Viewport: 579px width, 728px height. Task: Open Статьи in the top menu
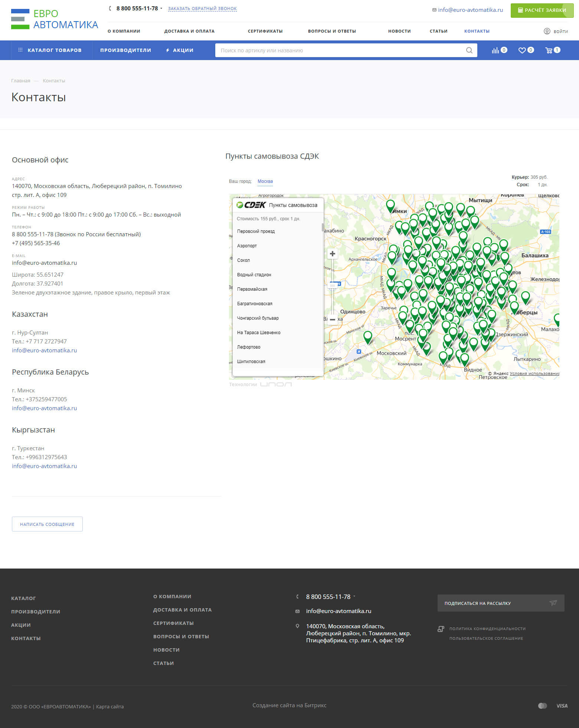pos(438,31)
